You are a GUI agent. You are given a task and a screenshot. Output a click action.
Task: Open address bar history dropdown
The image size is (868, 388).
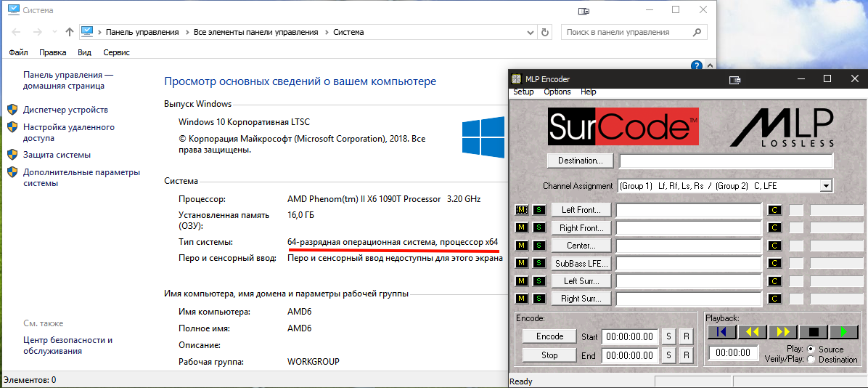click(x=531, y=32)
